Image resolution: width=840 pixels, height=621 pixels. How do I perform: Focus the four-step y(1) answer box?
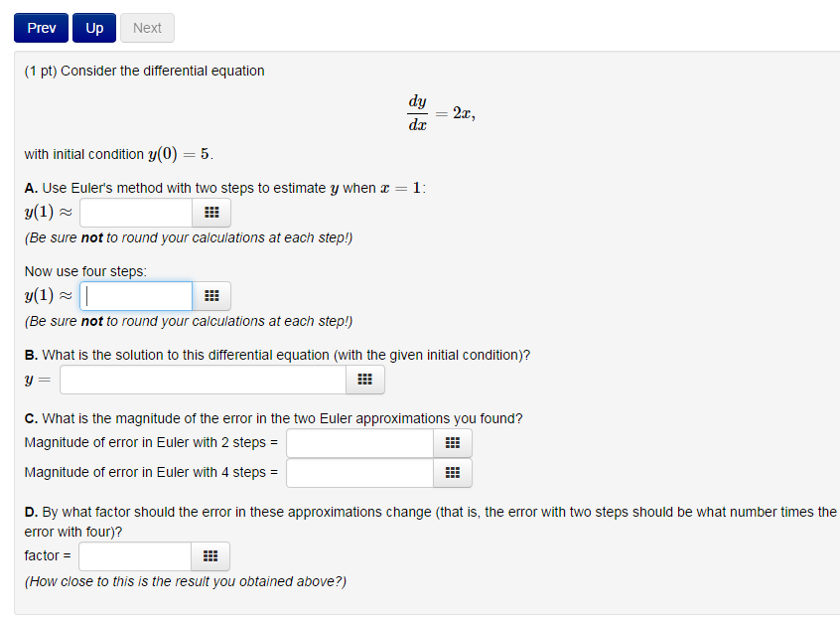[x=134, y=295]
